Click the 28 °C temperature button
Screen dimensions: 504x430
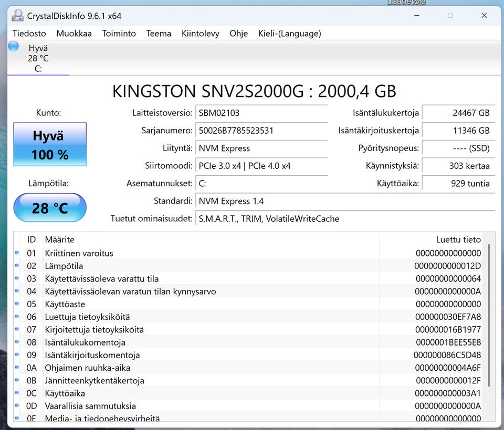(x=50, y=208)
